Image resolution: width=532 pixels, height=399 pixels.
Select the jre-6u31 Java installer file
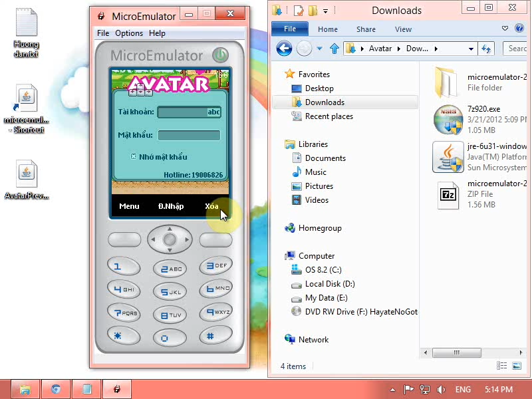[x=479, y=157]
